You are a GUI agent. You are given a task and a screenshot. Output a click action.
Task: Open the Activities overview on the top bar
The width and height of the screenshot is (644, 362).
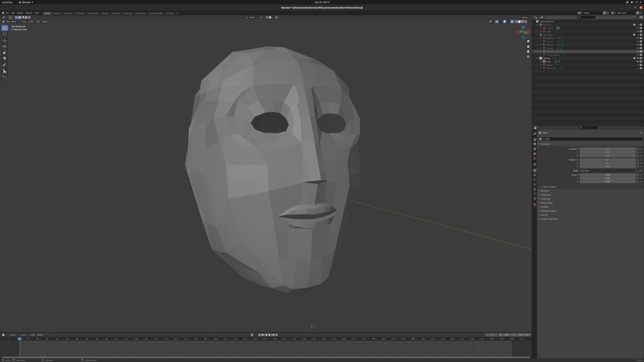point(7,2)
